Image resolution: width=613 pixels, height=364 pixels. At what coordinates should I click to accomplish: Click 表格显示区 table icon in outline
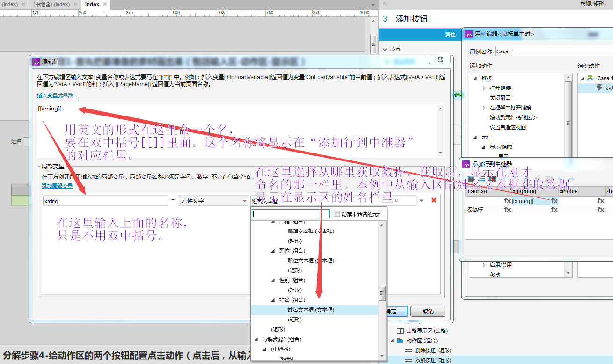coord(400,331)
